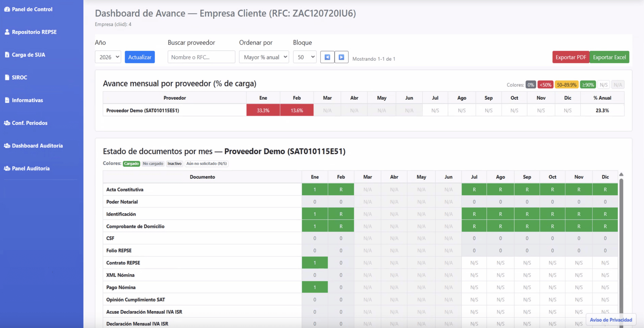Click Proveedor Demo (SAT010115E51) provider row
This screenshot has height=328, width=644.
(x=363, y=110)
